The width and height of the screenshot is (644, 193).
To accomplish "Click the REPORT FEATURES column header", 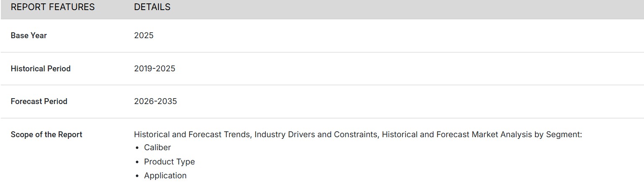I will pyautogui.click(x=52, y=7).
